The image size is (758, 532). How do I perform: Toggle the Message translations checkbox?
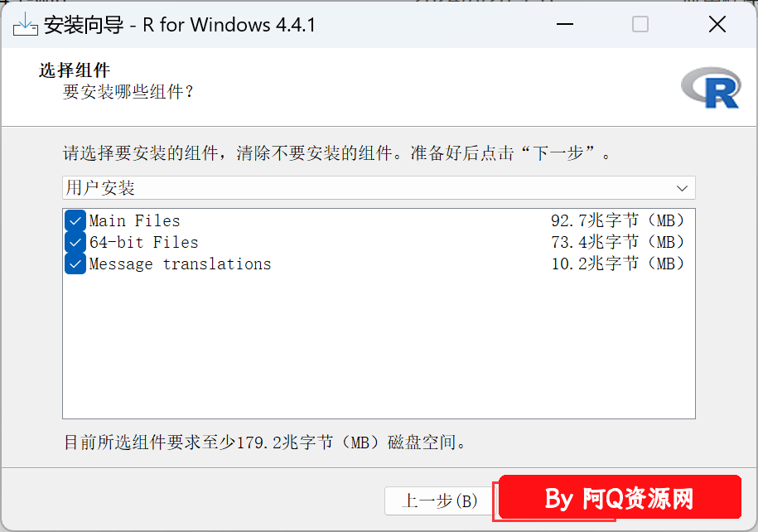(x=75, y=264)
